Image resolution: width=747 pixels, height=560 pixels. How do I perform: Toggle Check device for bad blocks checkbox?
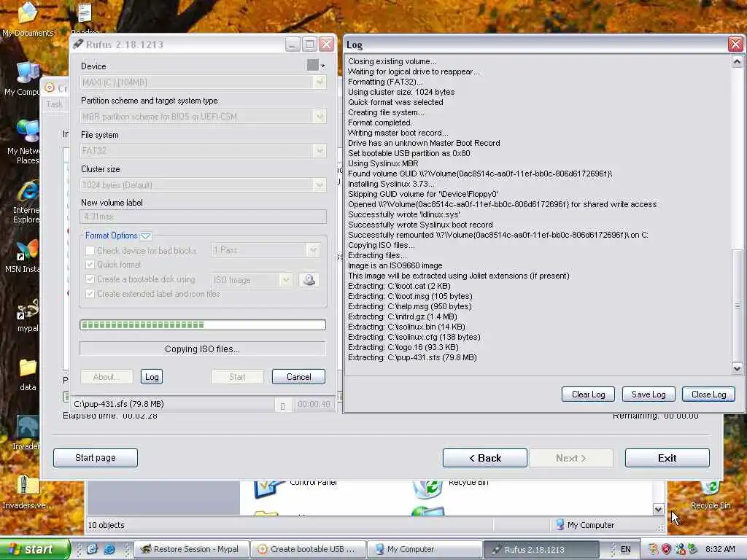tap(90, 250)
